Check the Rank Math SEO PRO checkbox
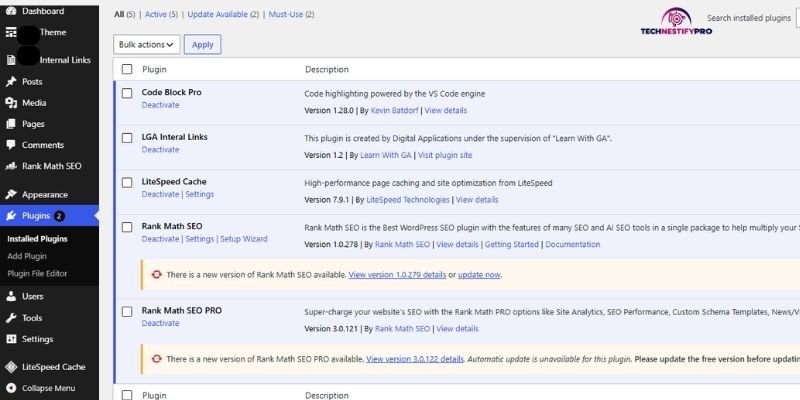This screenshot has height=400, width=800. (127, 311)
